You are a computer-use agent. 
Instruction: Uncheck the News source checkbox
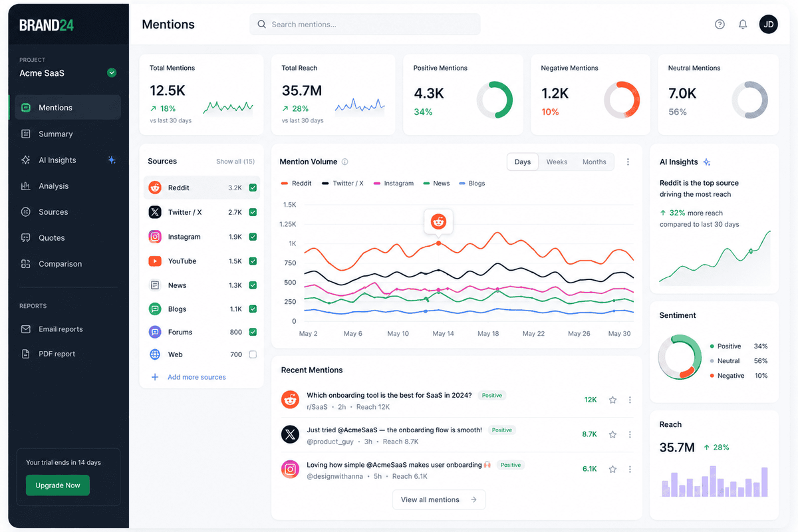click(253, 285)
